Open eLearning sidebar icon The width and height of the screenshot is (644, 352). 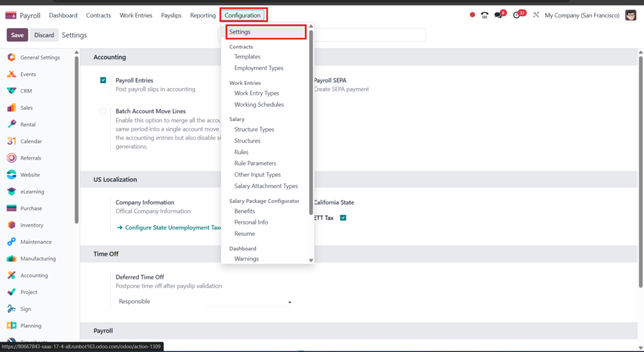tap(11, 192)
